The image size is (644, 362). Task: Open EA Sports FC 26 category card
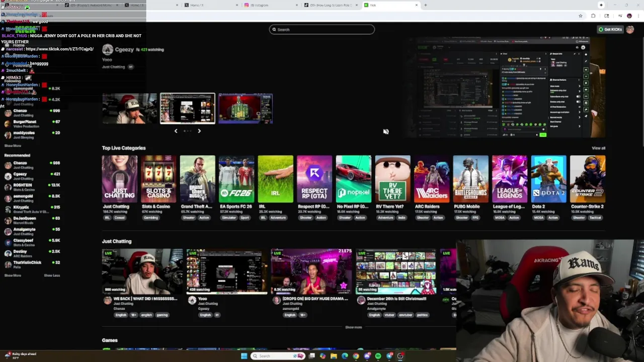(236, 179)
